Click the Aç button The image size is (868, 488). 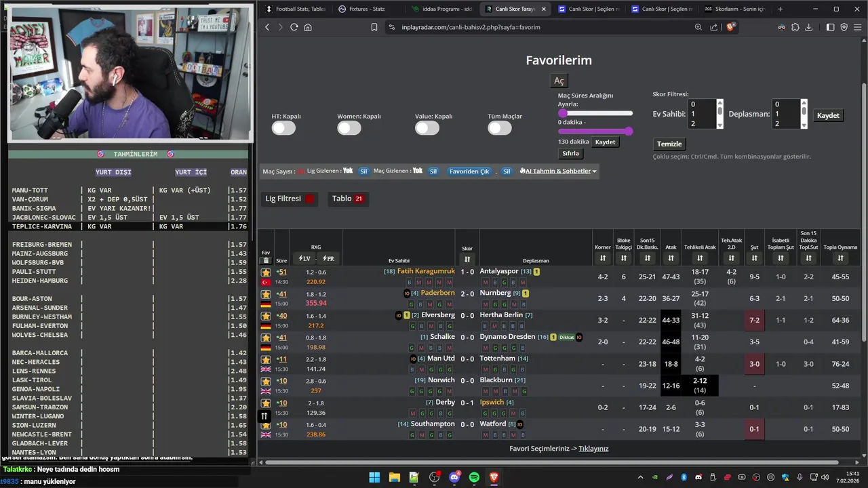coord(559,81)
